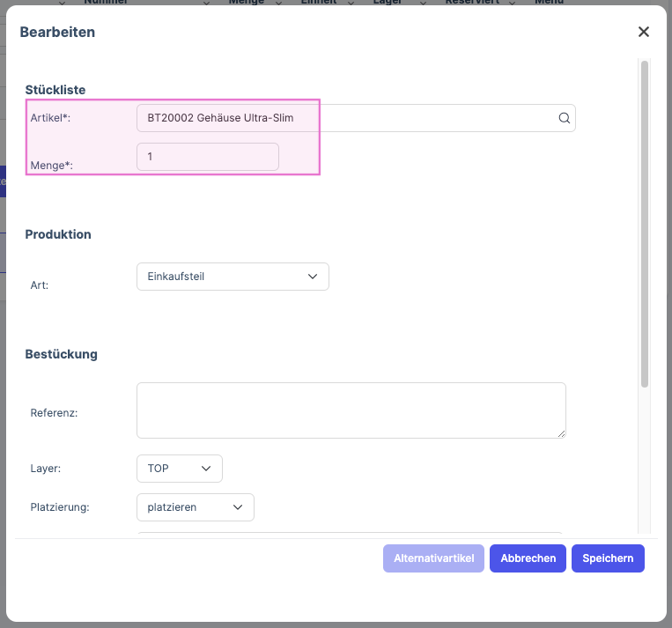This screenshot has width=672, height=628.
Task: Cancel editing with Abbrechen
Action: [x=528, y=558]
